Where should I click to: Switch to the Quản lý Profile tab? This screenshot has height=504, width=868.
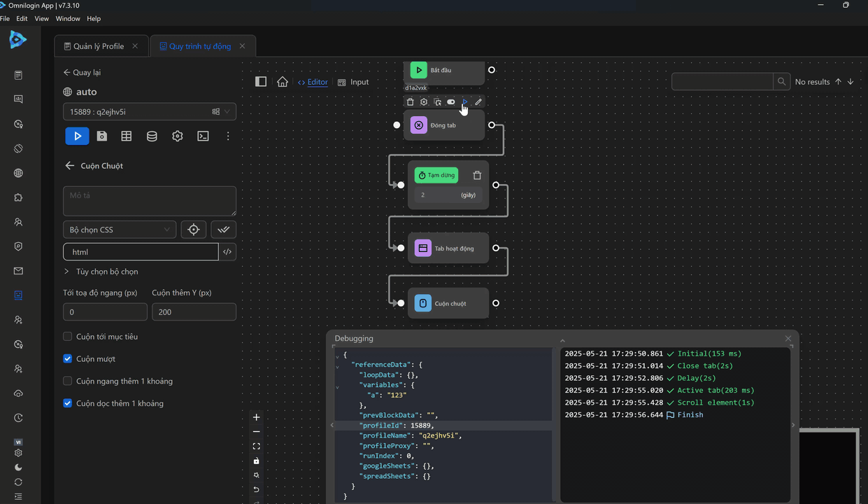click(99, 46)
